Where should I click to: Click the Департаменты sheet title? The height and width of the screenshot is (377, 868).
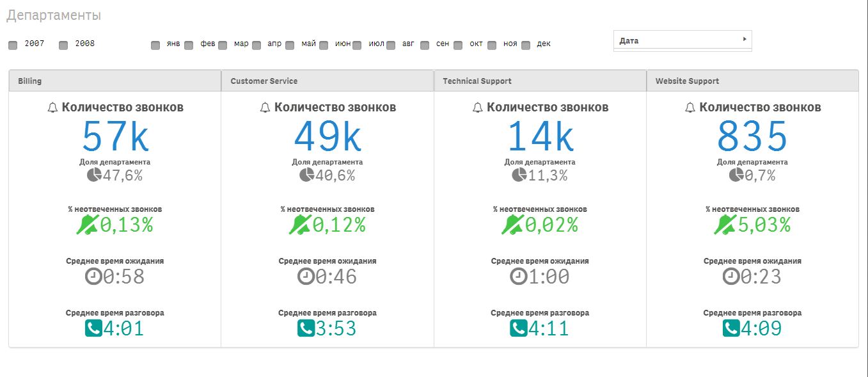click(x=54, y=15)
